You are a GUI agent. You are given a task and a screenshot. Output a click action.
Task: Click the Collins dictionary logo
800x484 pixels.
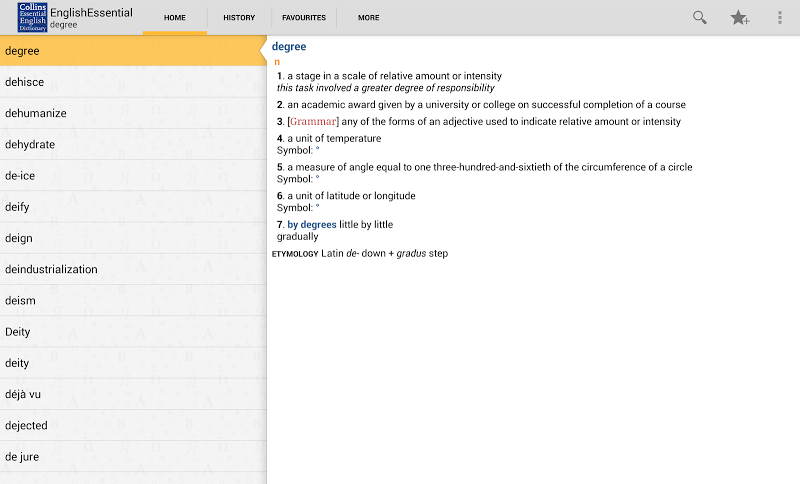(x=32, y=17)
